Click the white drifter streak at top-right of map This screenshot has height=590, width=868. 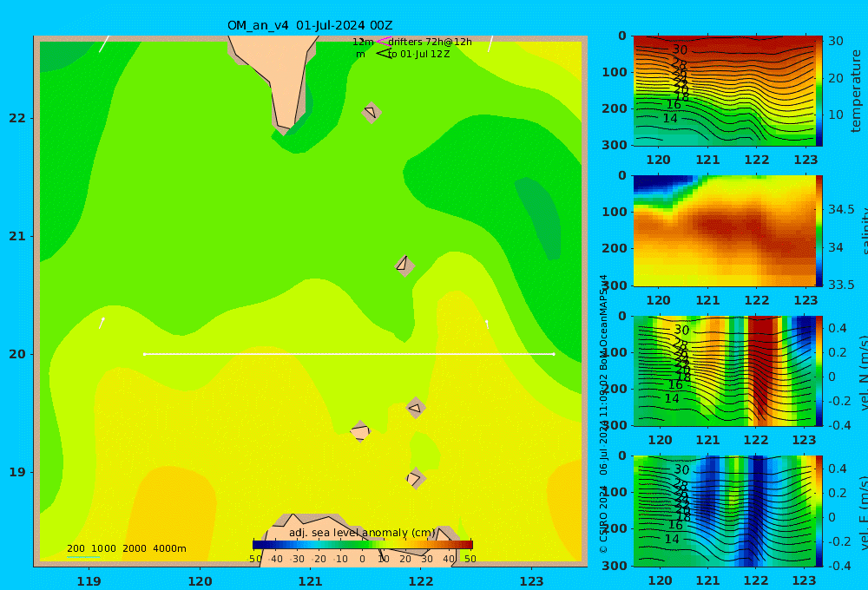tap(490, 44)
